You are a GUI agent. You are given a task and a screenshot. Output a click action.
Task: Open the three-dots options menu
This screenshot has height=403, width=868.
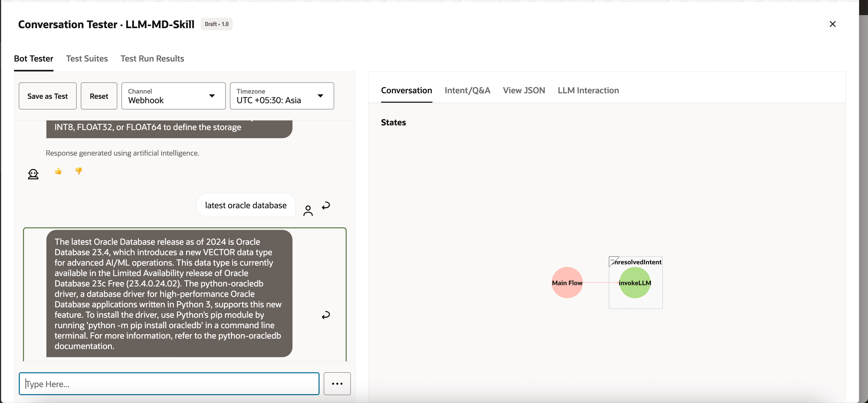click(x=337, y=383)
